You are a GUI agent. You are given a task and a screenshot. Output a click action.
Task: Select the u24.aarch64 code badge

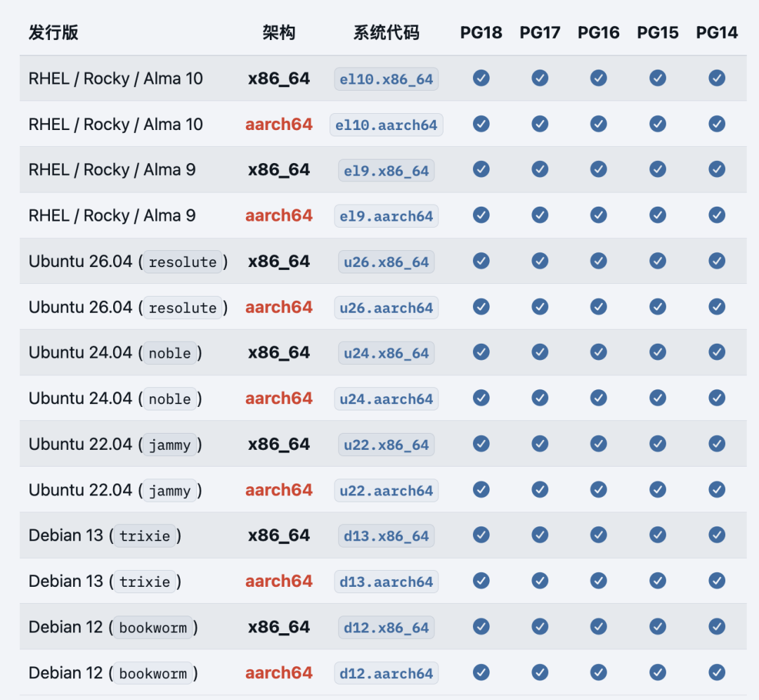[387, 399]
